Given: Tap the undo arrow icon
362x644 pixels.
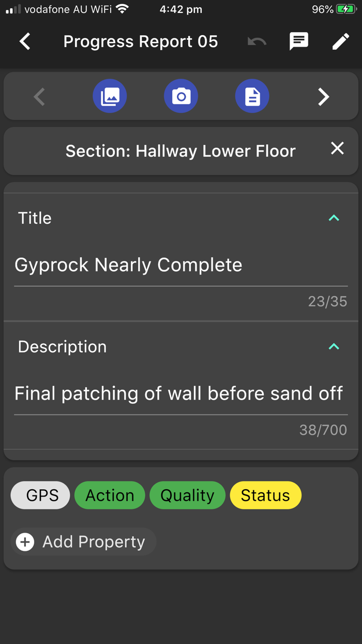Looking at the screenshot, I should [x=257, y=41].
